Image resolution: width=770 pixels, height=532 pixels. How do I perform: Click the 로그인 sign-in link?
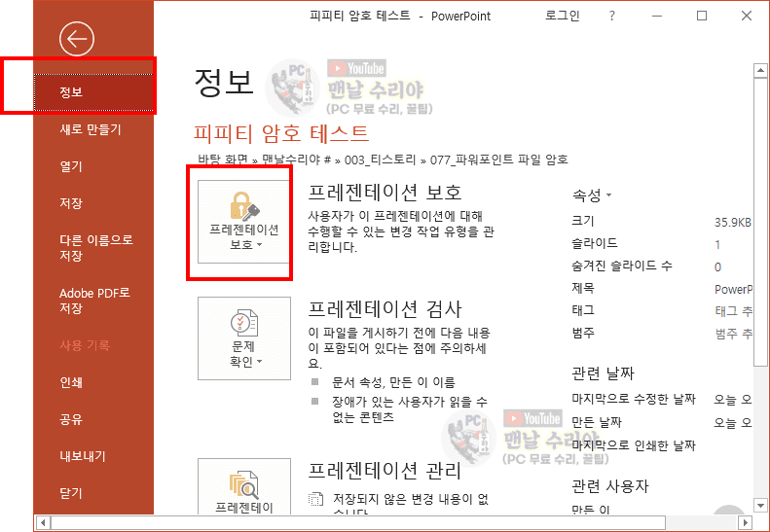click(563, 16)
